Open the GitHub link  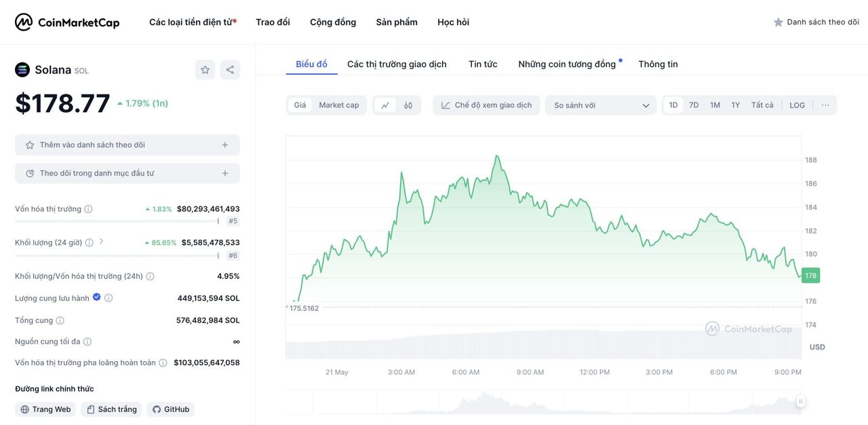(x=171, y=409)
